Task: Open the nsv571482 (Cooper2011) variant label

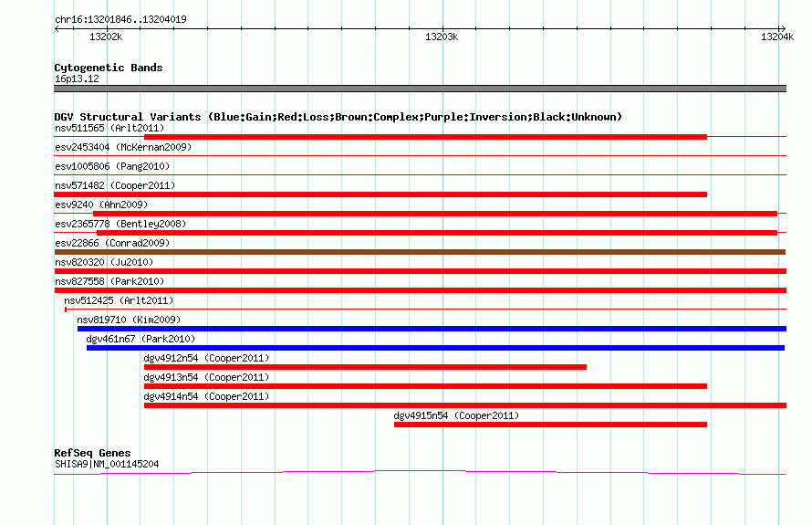Action: point(115,185)
